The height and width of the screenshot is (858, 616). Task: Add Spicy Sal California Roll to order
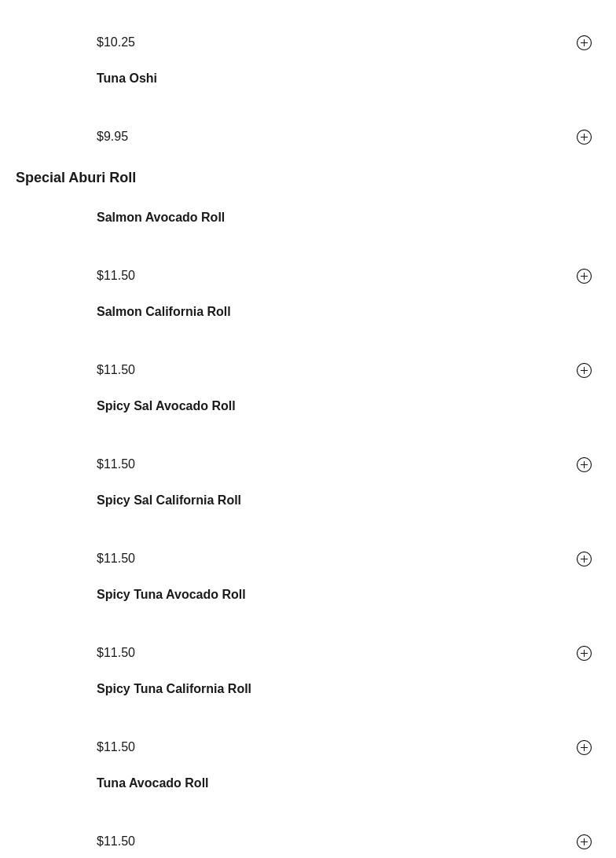(584, 559)
